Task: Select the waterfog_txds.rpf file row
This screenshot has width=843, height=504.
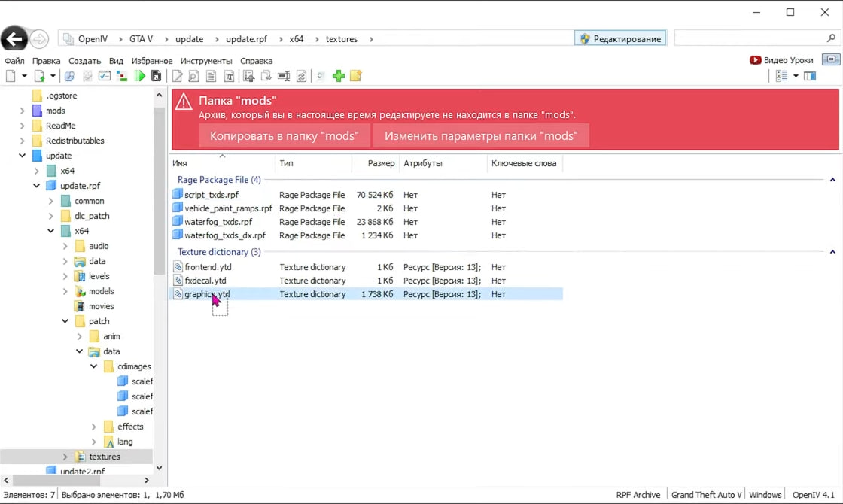Action: point(367,222)
